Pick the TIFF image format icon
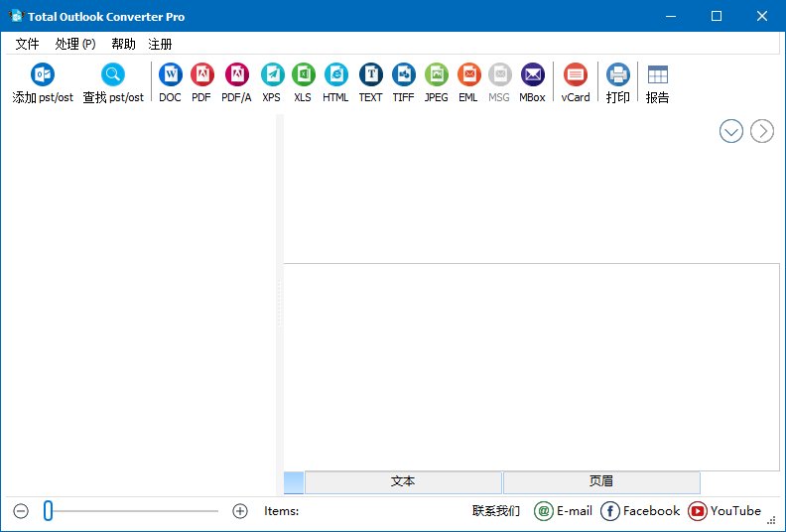The width and height of the screenshot is (786, 532). click(x=403, y=75)
